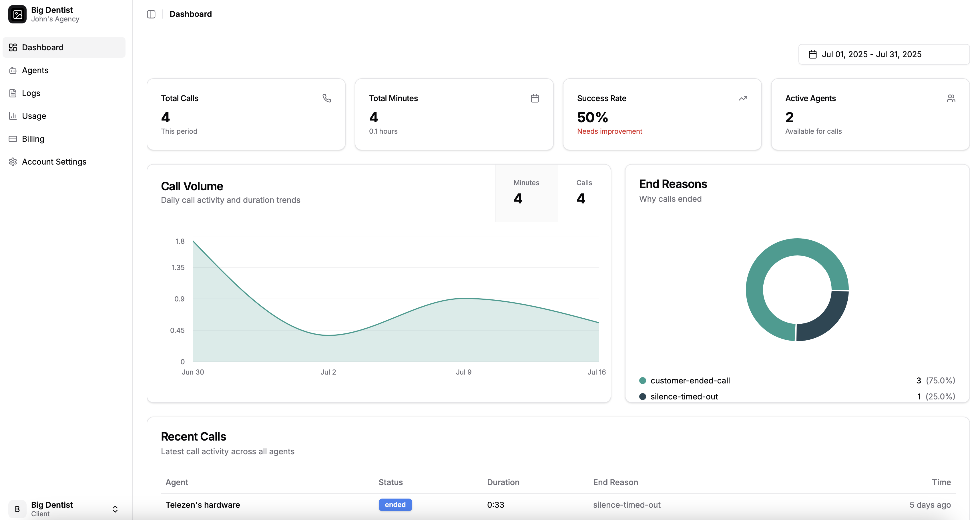Click the Agents robot icon in sidebar
Viewport: 980px width, 520px height.
click(x=13, y=70)
